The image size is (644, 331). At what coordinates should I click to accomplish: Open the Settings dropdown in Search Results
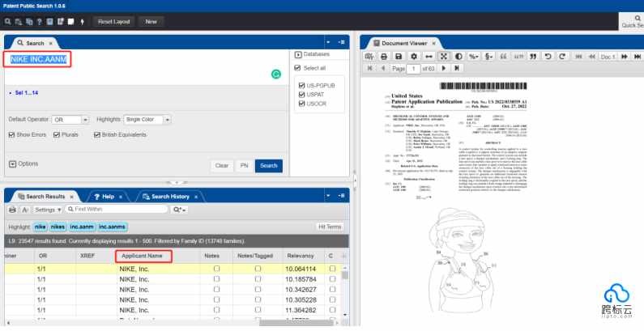click(x=48, y=210)
